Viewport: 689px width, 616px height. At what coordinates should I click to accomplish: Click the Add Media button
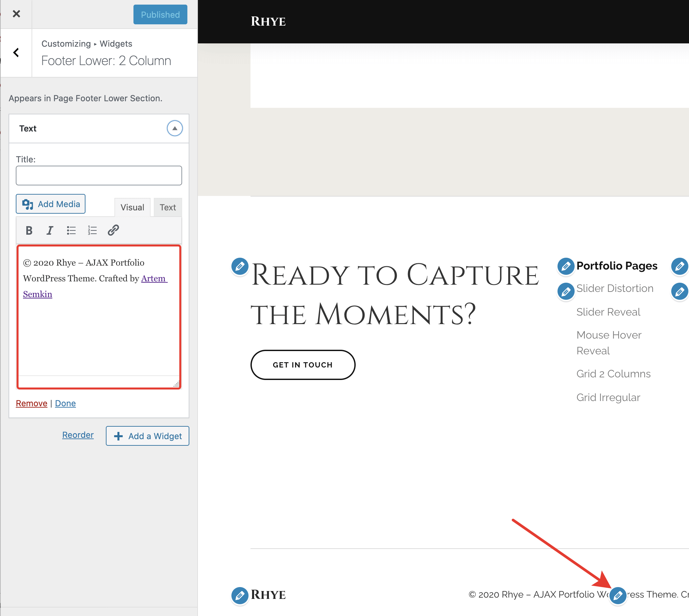click(x=51, y=204)
